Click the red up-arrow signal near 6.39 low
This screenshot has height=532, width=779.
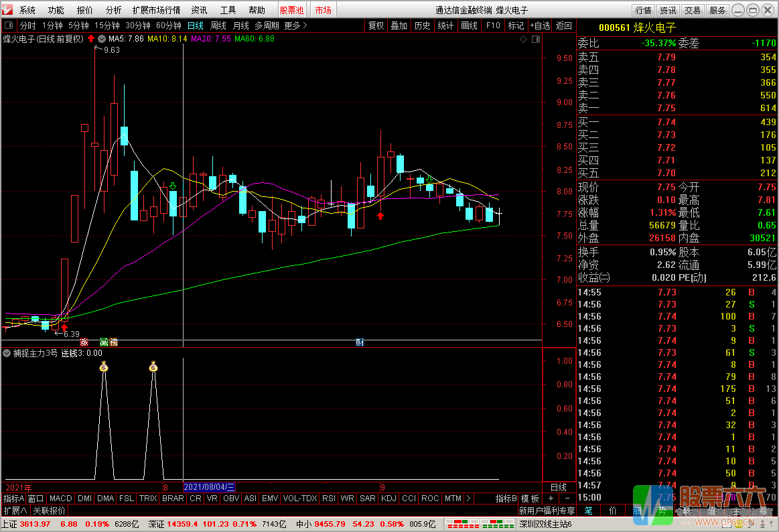pos(64,328)
